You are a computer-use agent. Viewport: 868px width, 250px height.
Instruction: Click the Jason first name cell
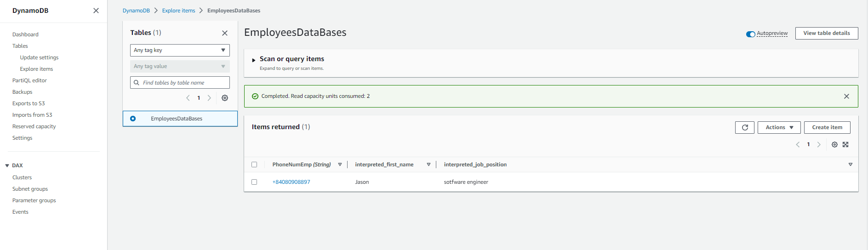coord(362,182)
